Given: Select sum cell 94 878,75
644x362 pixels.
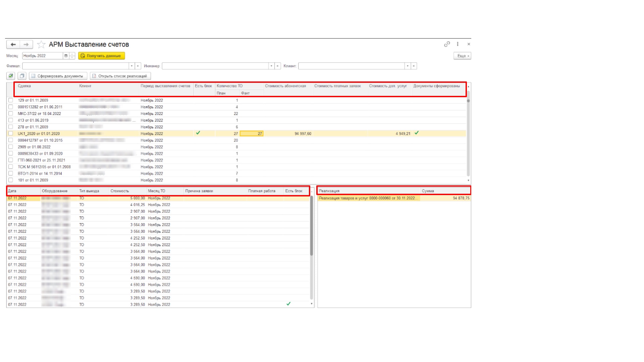Looking at the screenshot, I should coord(445,198).
